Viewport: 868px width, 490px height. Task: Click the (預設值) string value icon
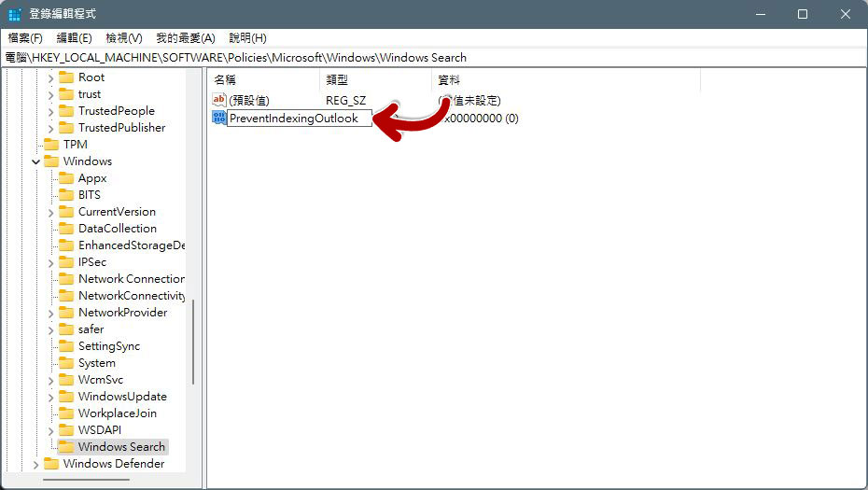219,100
